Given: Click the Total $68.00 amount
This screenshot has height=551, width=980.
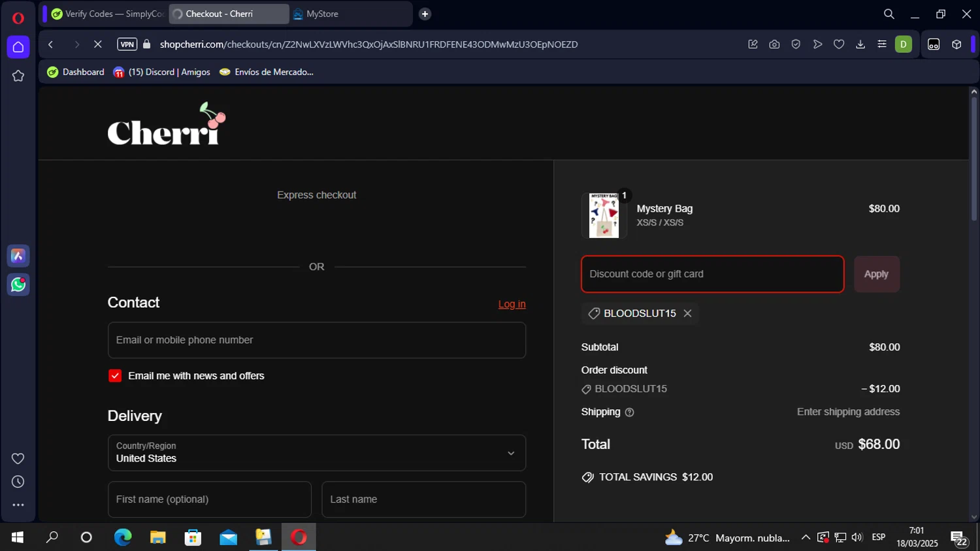Looking at the screenshot, I should tap(879, 444).
